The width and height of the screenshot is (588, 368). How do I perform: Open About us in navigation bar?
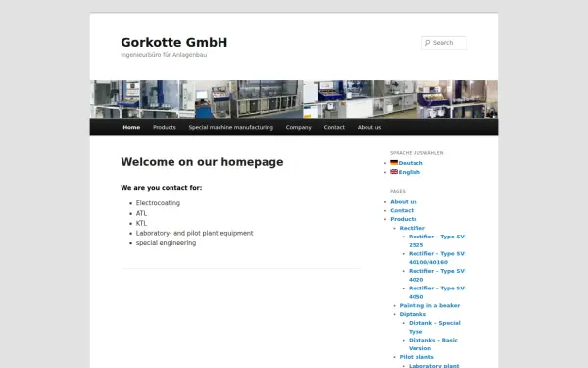tap(369, 127)
